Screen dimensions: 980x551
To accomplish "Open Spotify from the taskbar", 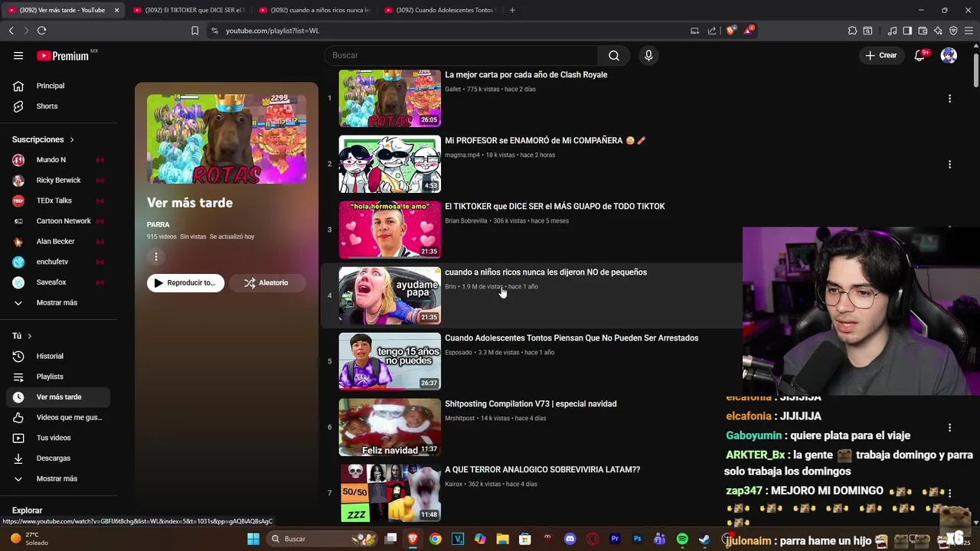I will pos(682,539).
